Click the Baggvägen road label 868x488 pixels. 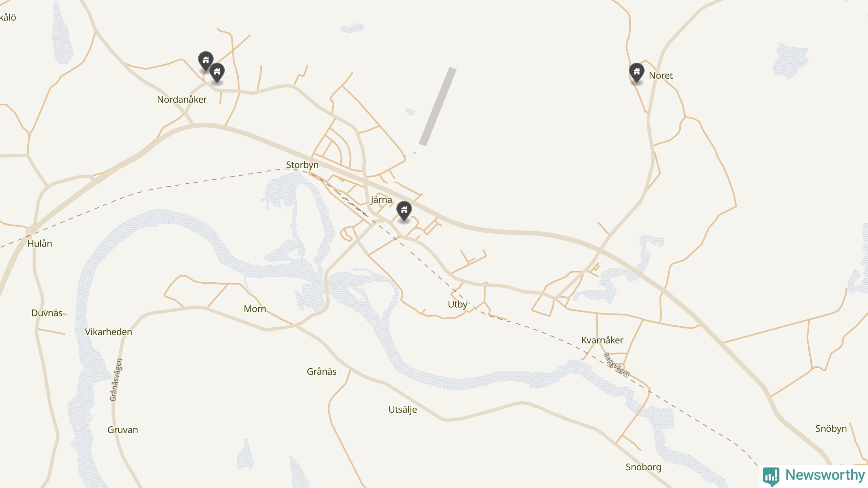[x=617, y=365]
